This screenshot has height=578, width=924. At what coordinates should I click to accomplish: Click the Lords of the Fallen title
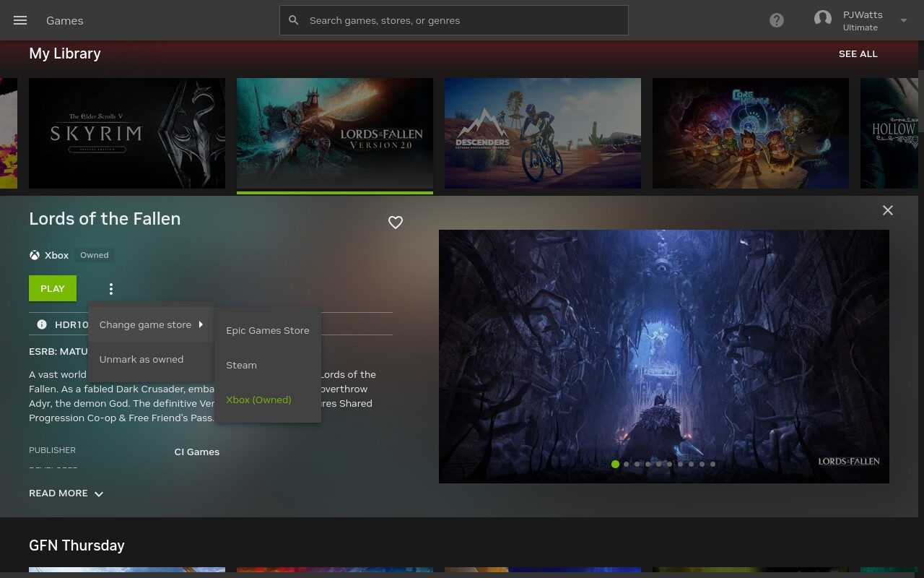105,219
